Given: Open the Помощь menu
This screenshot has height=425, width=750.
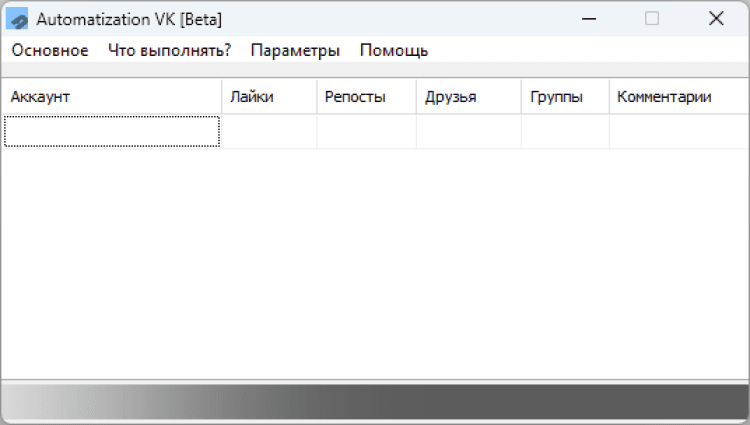Looking at the screenshot, I should point(394,50).
